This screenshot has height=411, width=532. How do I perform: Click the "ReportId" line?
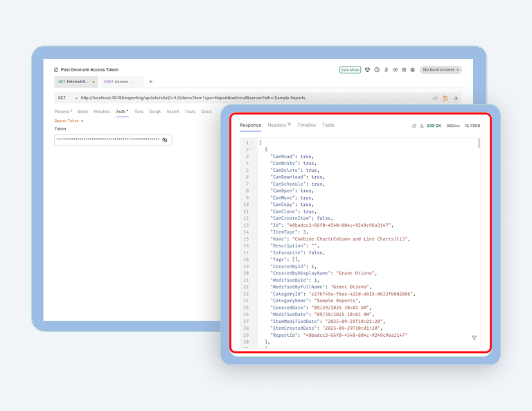(x=339, y=335)
